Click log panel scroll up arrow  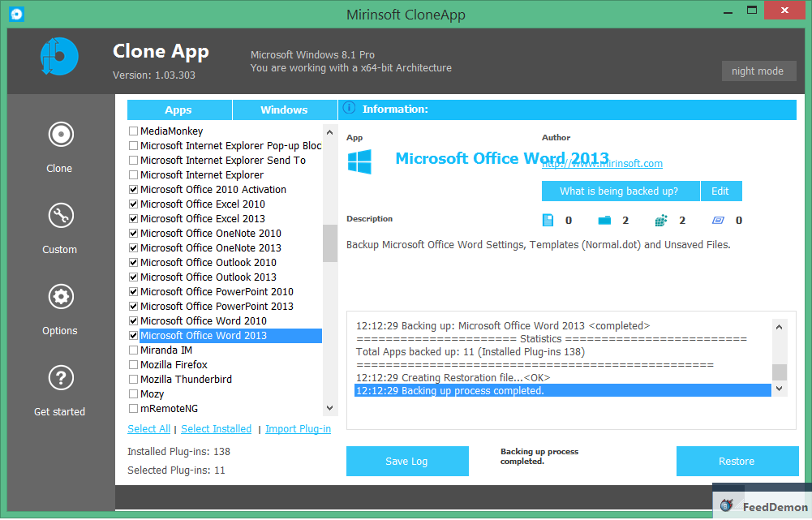(780, 327)
